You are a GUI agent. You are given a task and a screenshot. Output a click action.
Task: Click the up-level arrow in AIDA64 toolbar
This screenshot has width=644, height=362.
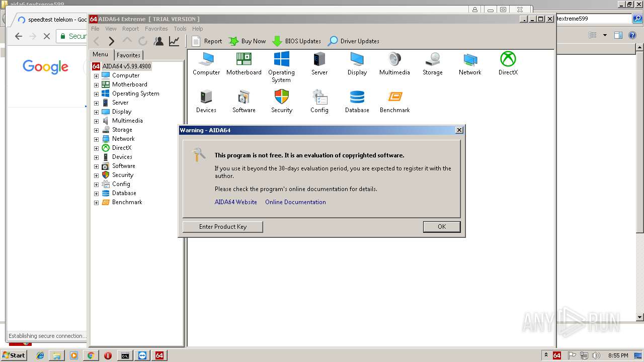pos(127,41)
